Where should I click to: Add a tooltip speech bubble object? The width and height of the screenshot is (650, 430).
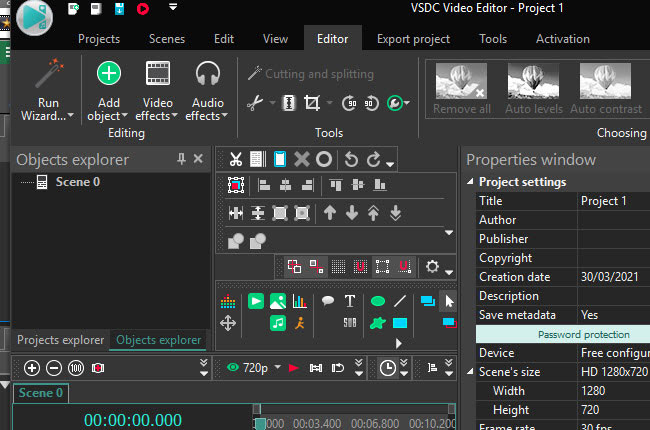tap(327, 301)
